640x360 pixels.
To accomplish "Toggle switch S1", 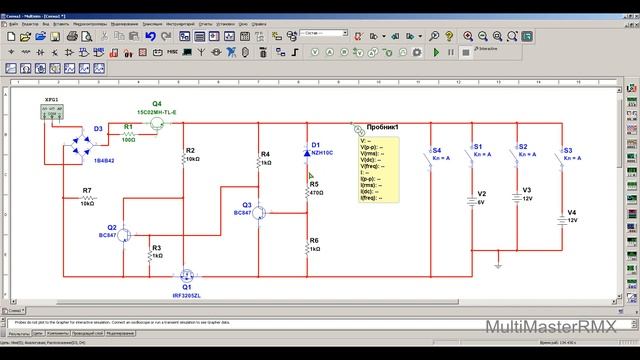I will [469, 156].
